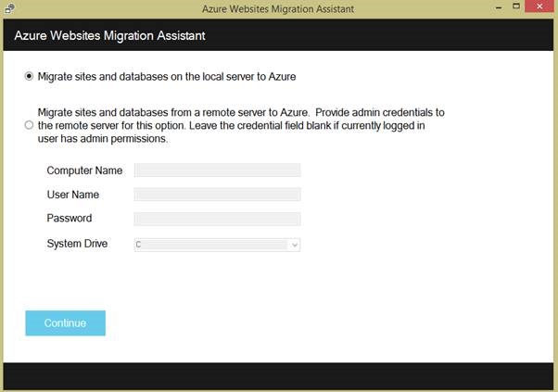The image size is (558, 392).
Task: Click the centered title bar text
Action: point(278,9)
